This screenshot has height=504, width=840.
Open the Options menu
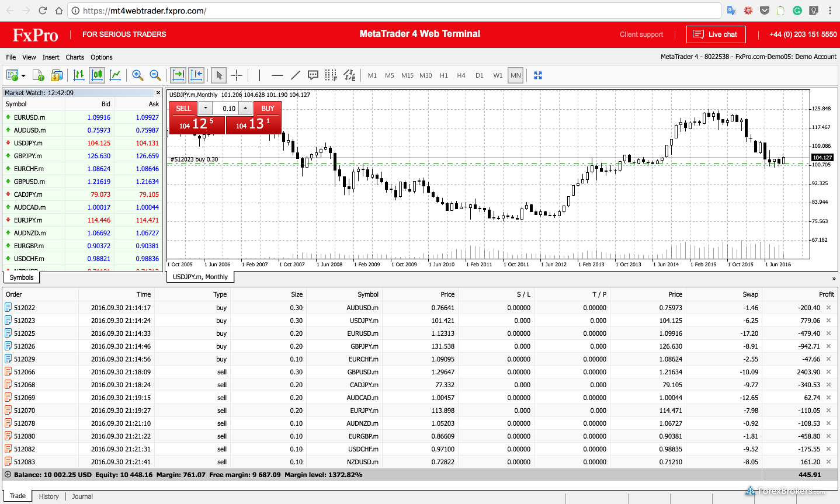[102, 57]
